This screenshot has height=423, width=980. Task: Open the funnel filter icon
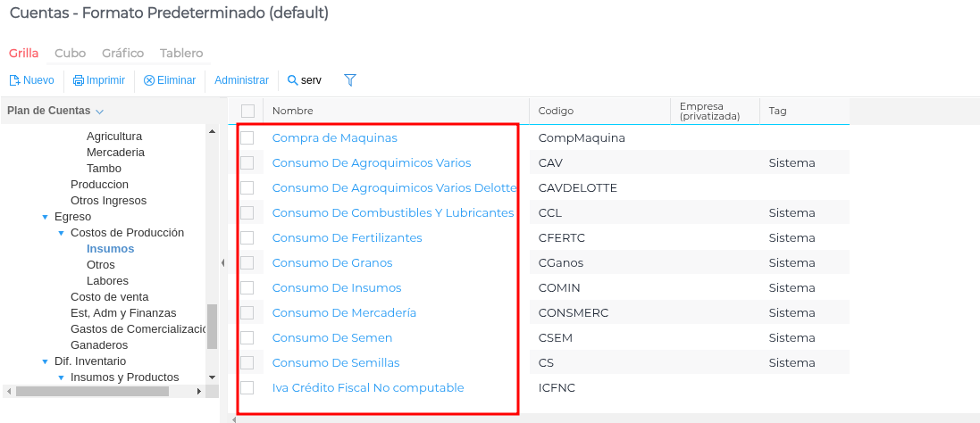(x=350, y=80)
